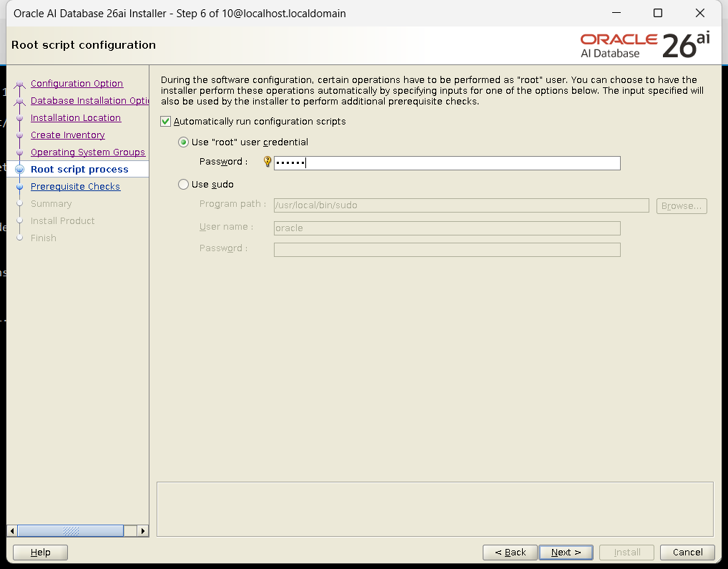Open the Create Inventory step
This screenshot has height=569, width=728.
pyautogui.click(x=68, y=135)
